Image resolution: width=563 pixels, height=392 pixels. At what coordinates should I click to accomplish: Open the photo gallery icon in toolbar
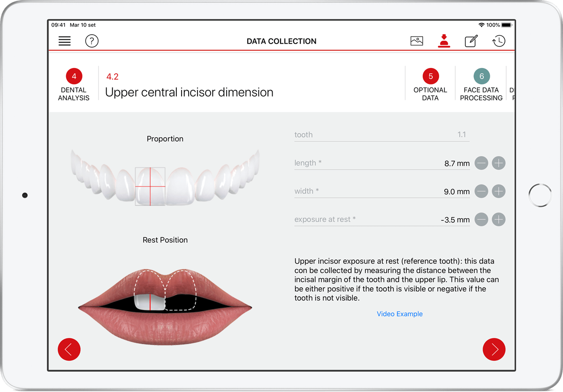coord(417,41)
